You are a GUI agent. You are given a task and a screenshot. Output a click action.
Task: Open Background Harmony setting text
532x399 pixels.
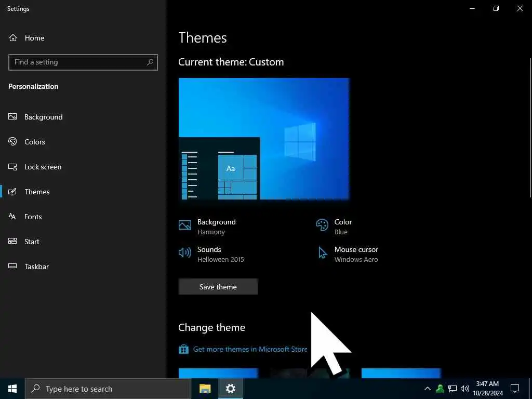click(x=217, y=227)
